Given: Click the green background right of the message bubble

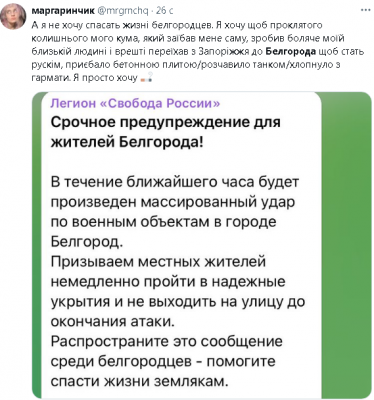Looking at the screenshot, I should (x=347, y=245).
